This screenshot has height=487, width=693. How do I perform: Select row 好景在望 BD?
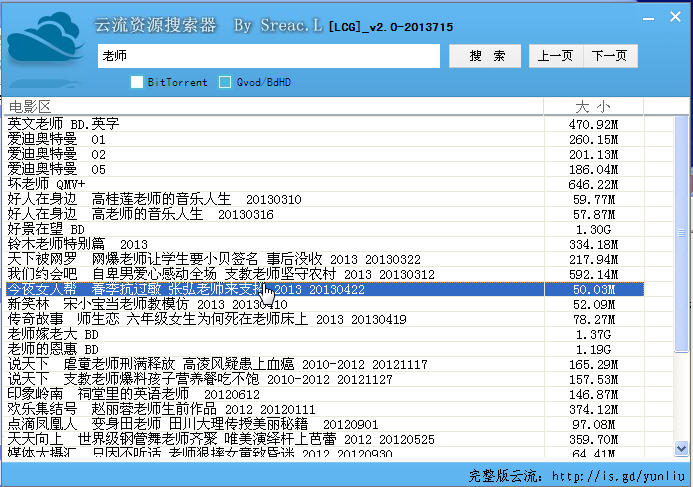pyautogui.click(x=324, y=229)
